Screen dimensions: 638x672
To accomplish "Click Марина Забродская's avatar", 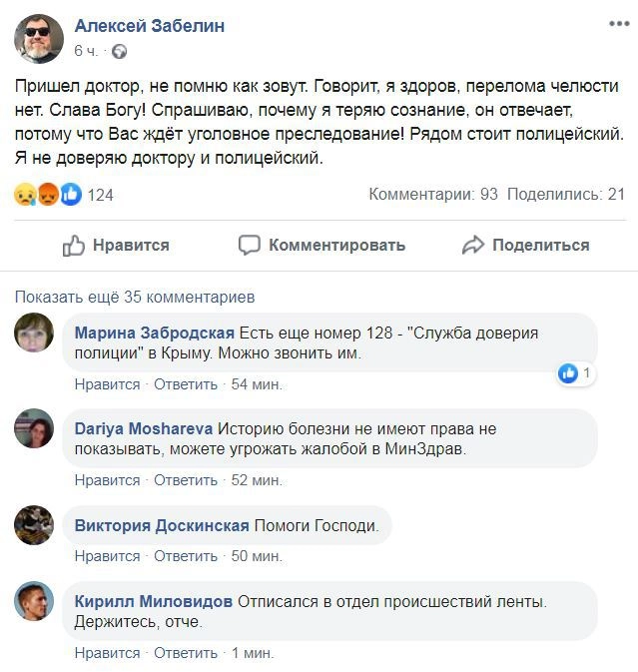I will click(x=34, y=333).
